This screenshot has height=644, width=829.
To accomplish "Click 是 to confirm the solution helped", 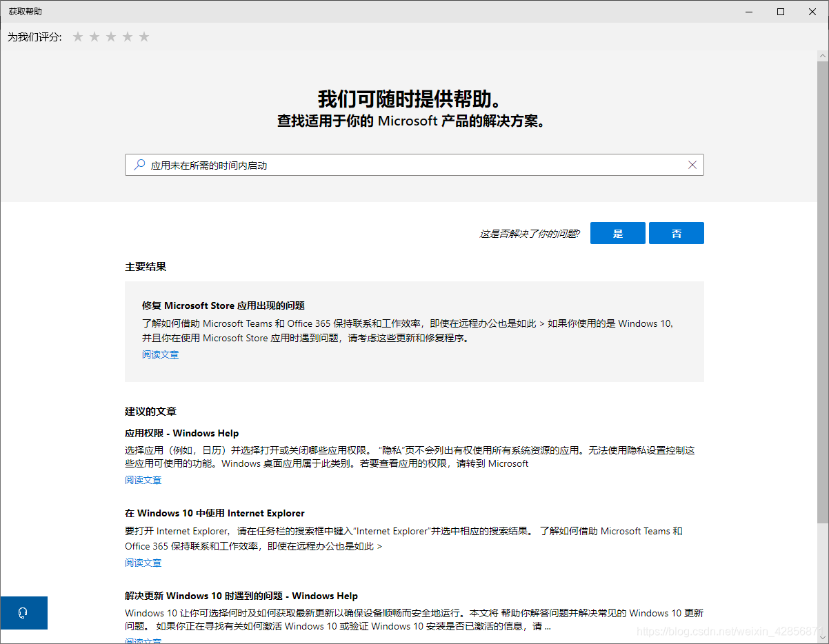I will (x=617, y=233).
